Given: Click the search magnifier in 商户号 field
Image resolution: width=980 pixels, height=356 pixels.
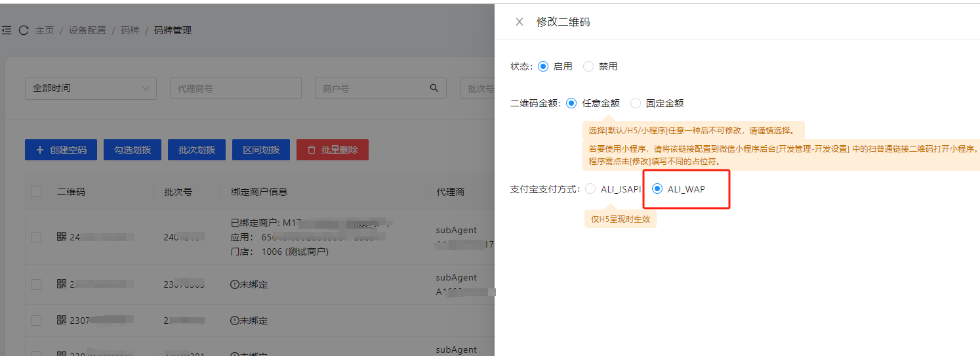Looking at the screenshot, I should tap(434, 88).
